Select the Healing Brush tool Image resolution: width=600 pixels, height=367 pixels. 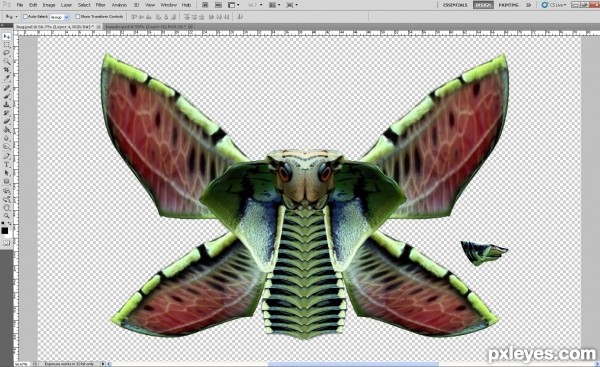click(x=7, y=88)
